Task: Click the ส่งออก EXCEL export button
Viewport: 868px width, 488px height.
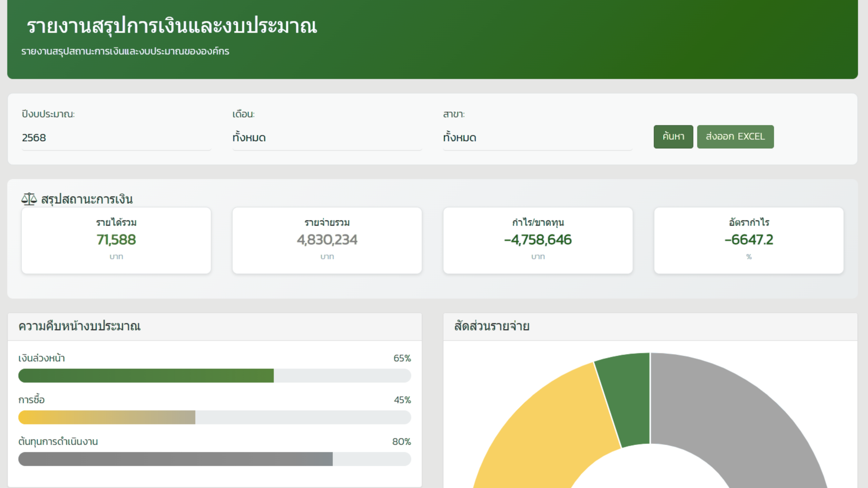Action: pyautogui.click(x=735, y=137)
